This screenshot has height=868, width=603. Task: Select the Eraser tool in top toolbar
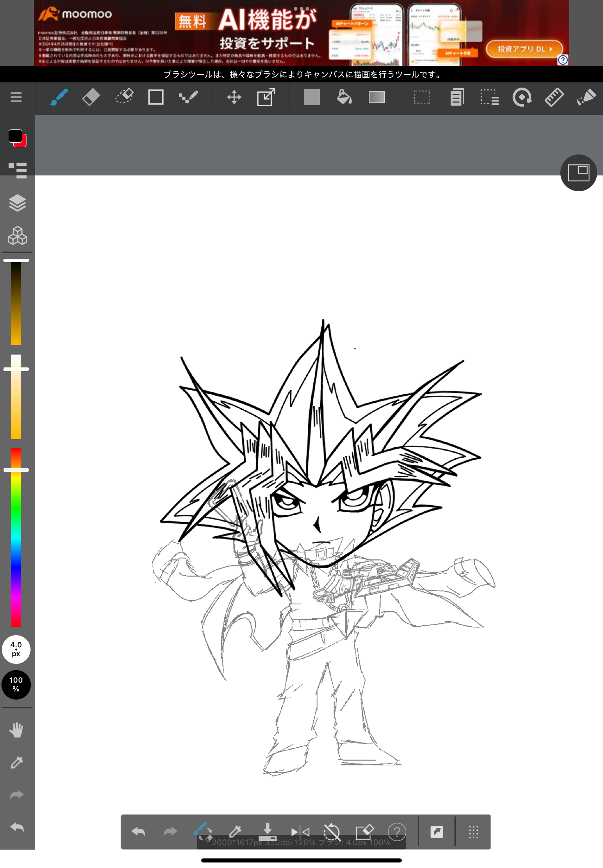click(91, 97)
